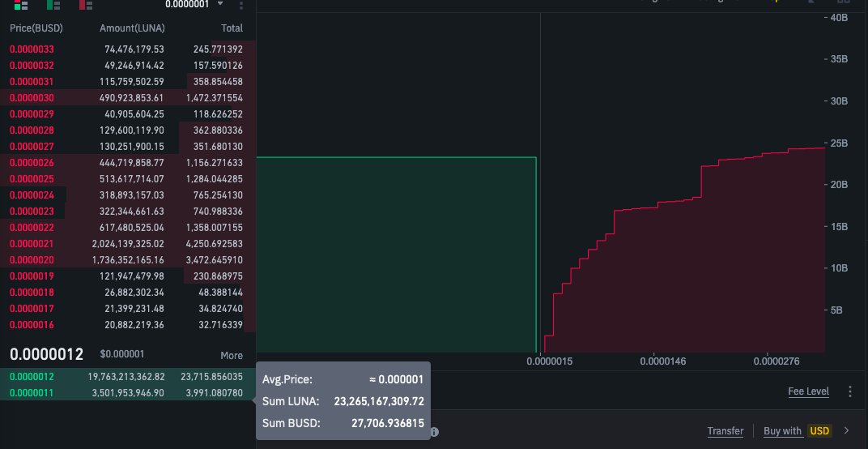Click bid total 23,715.856035
The width and height of the screenshot is (868, 449).
212,377
